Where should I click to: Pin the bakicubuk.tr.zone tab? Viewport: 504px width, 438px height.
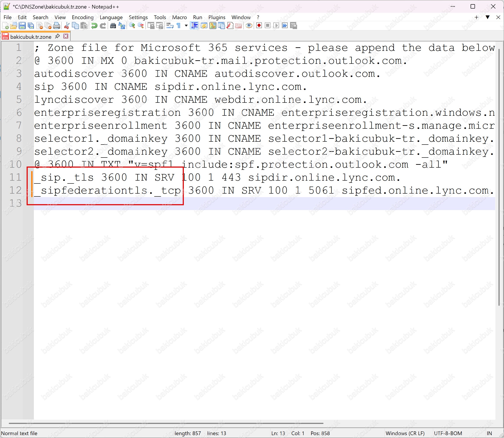coord(57,37)
